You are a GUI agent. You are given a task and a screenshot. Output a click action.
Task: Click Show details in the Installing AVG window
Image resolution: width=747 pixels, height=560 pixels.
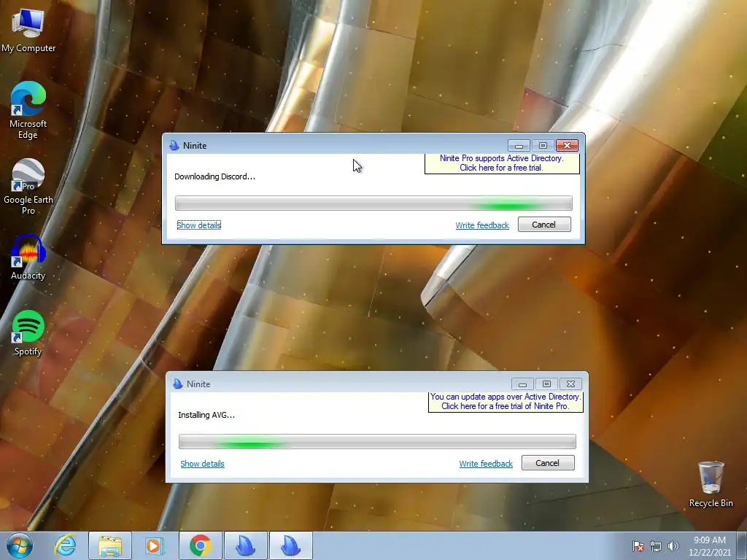(203, 464)
